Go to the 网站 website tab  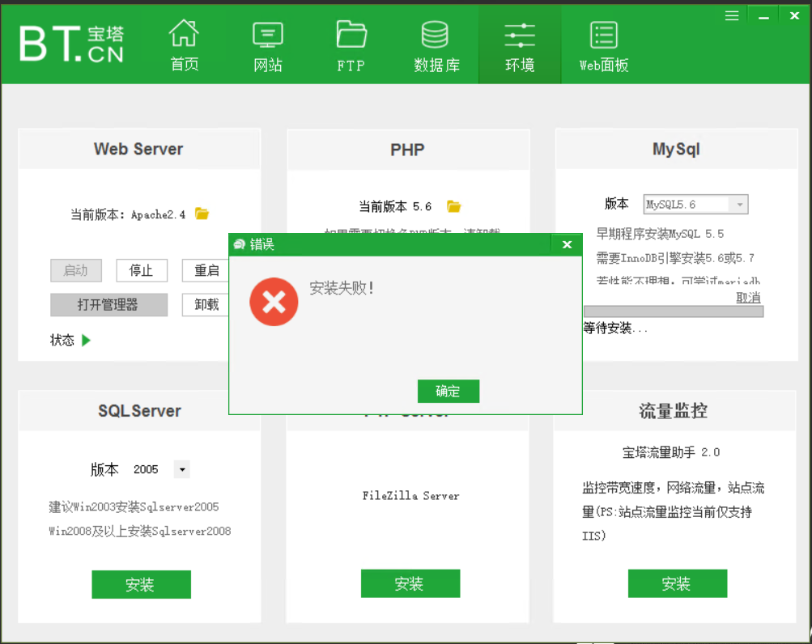tap(268, 45)
